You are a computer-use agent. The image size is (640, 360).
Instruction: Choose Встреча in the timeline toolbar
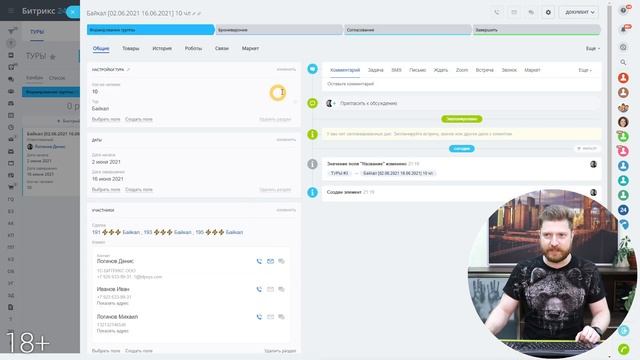pos(484,70)
